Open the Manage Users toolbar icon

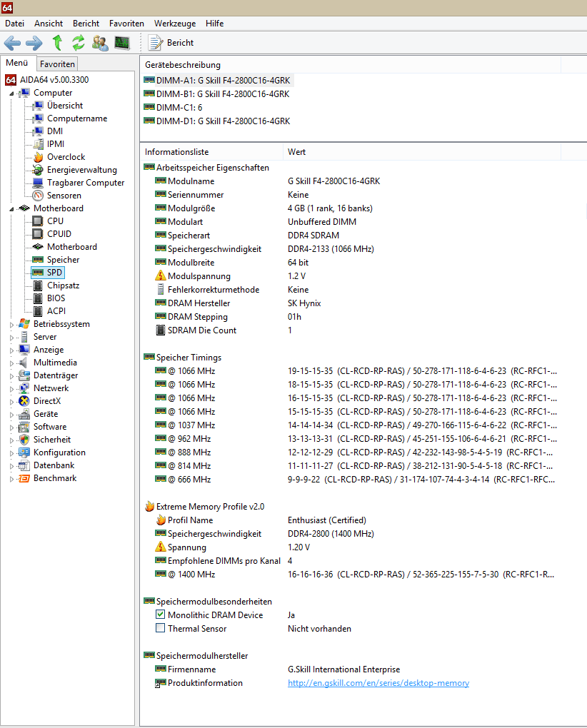pos(100,43)
